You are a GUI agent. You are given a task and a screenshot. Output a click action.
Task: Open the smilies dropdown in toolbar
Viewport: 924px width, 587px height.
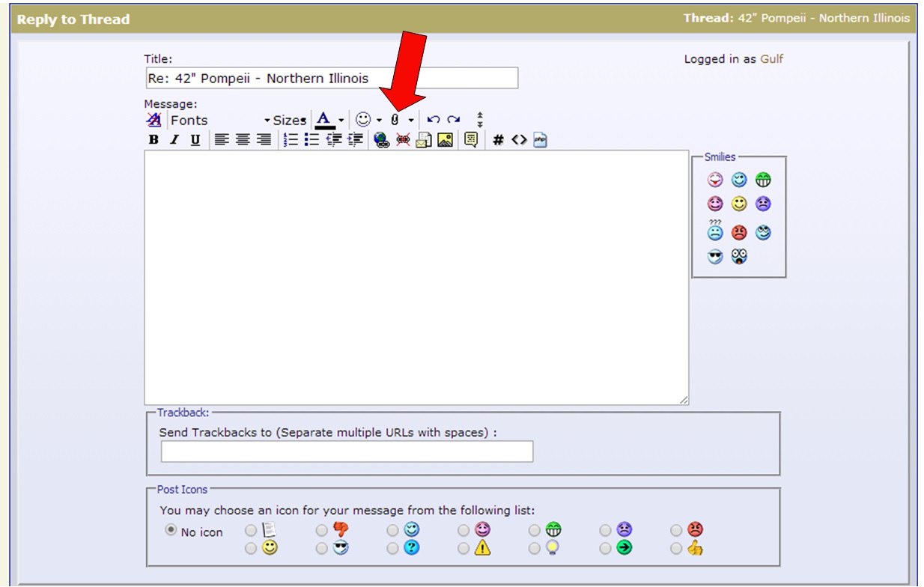tap(380, 121)
